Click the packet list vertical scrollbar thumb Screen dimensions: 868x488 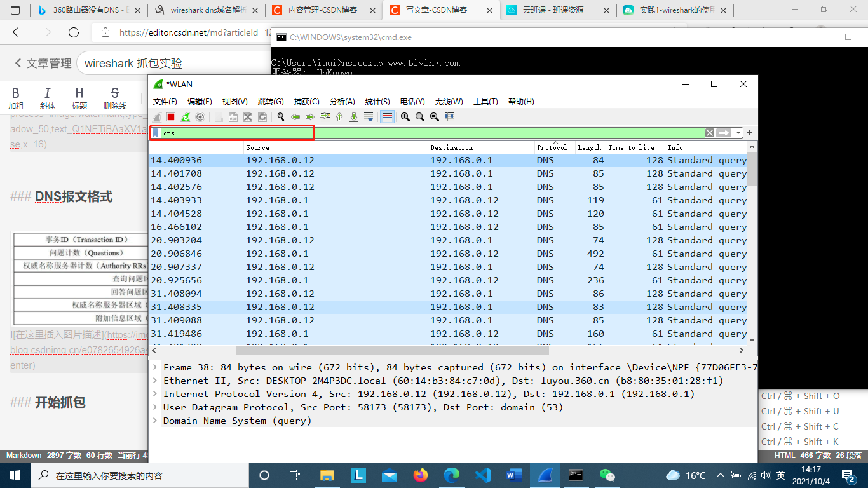(x=752, y=168)
